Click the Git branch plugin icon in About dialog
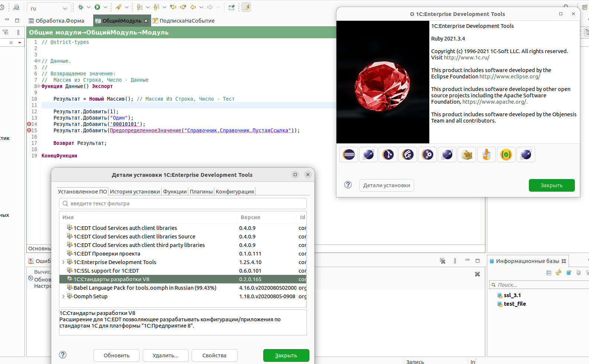Screen dimensions: 589x364 pos(388,155)
